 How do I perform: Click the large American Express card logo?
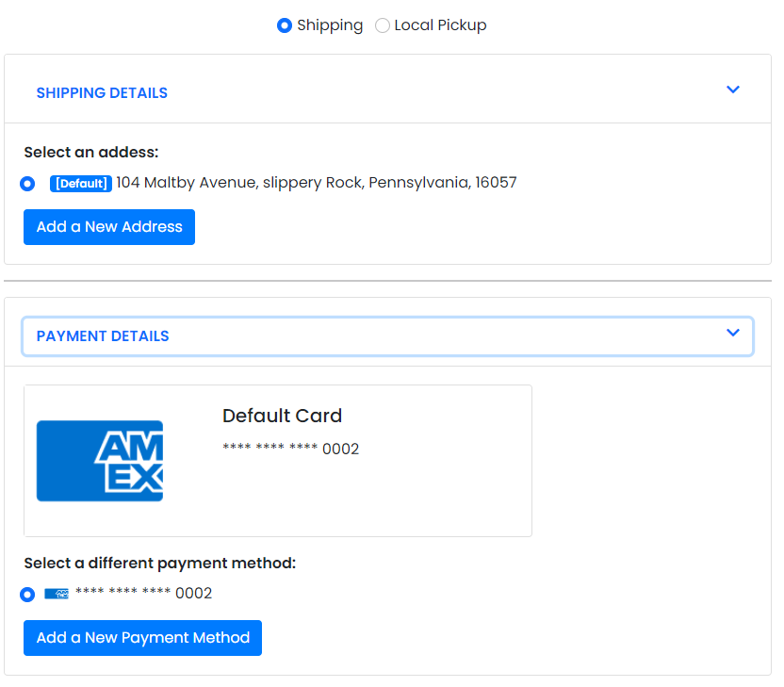[100, 461]
